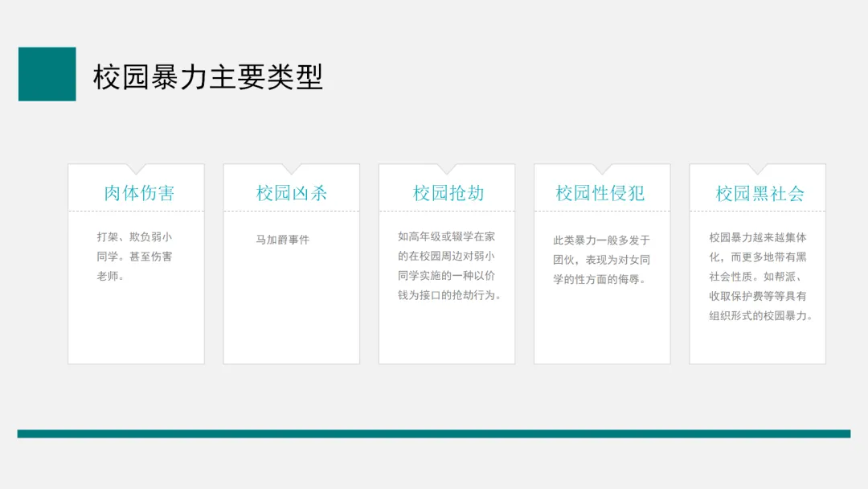Select the card heading 校园黑社会
The image size is (868, 489).
coord(760,193)
